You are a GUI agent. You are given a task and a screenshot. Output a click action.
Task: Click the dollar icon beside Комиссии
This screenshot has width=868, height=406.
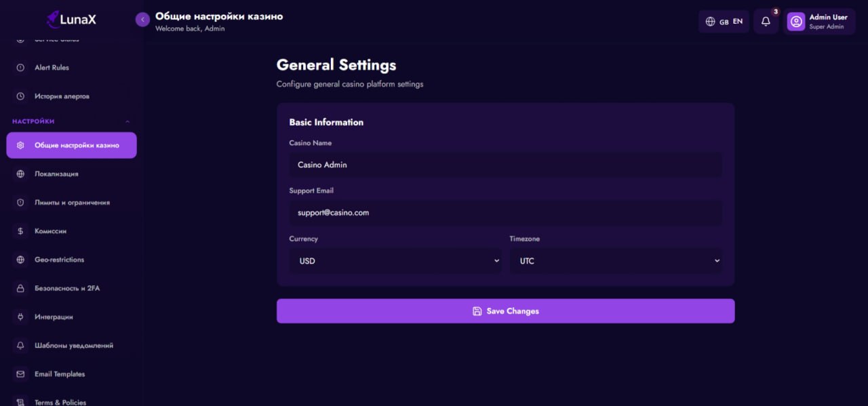20,231
